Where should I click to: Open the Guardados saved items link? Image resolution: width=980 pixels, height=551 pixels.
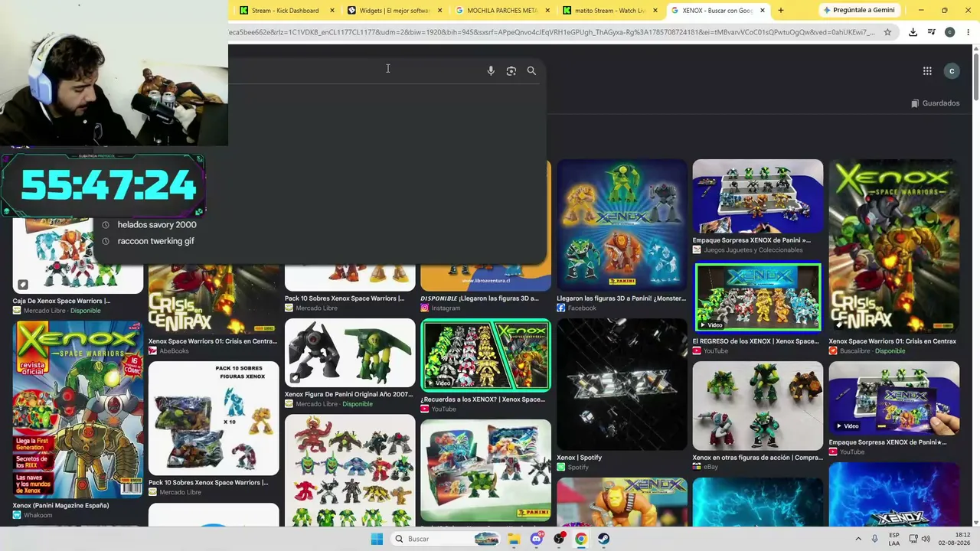[935, 103]
